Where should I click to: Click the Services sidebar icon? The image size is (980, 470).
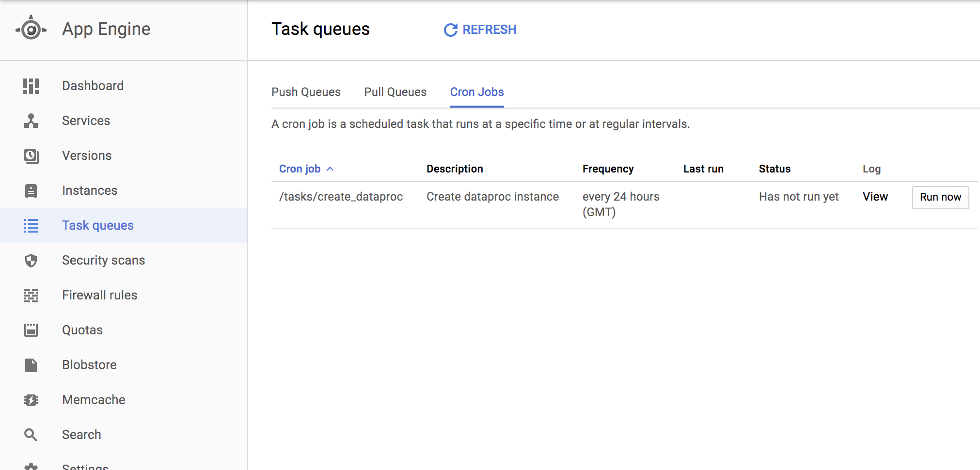tap(31, 121)
